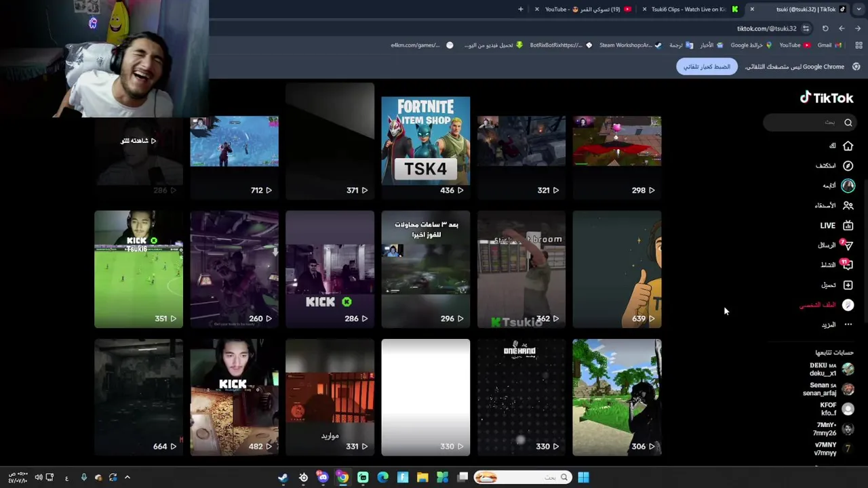Open the Messages paper-plane icon
The width and height of the screenshot is (868, 488).
[x=847, y=245]
